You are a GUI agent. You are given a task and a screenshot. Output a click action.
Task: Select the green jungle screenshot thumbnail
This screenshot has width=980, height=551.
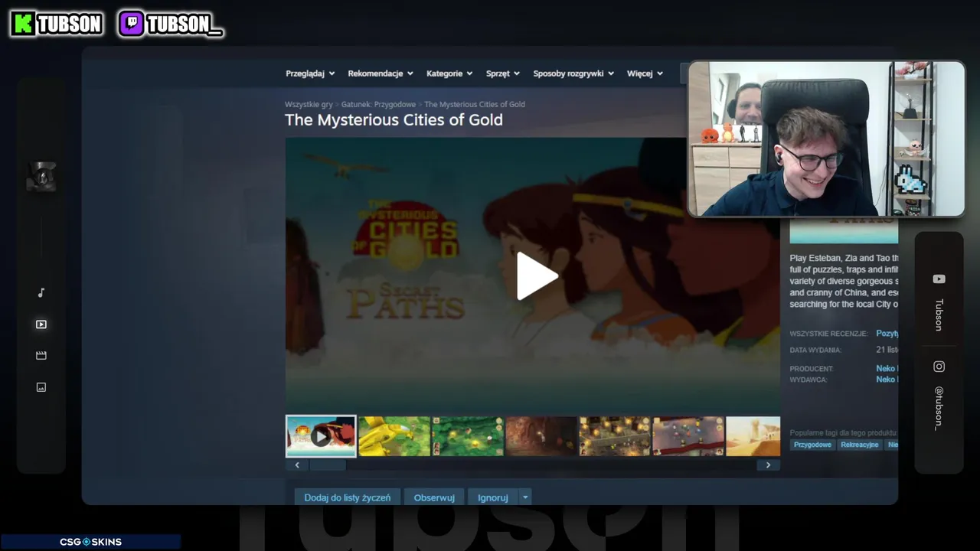[468, 436]
